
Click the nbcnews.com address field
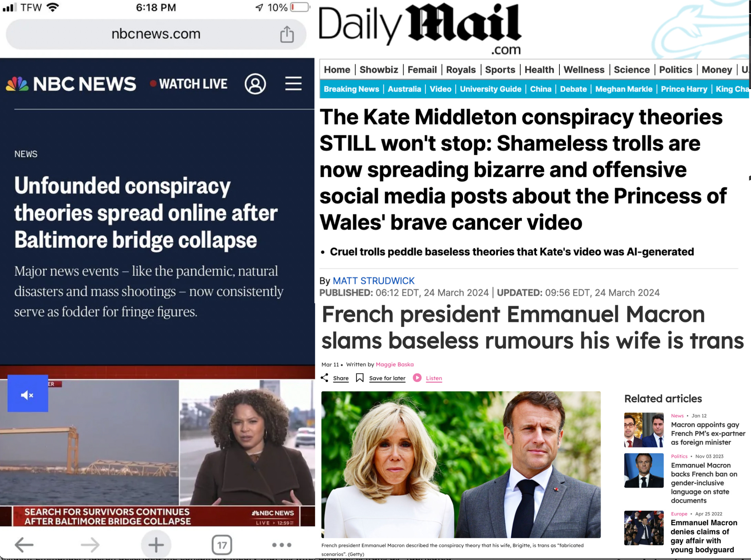pos(156,34)
